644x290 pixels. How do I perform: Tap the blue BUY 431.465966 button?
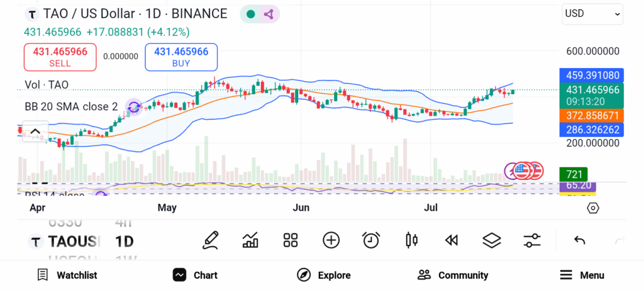181,57
